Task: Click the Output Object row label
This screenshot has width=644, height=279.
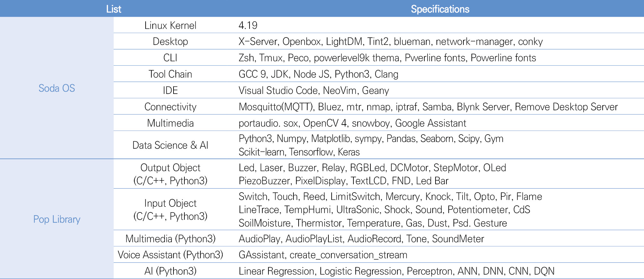Action: point(170,174)
